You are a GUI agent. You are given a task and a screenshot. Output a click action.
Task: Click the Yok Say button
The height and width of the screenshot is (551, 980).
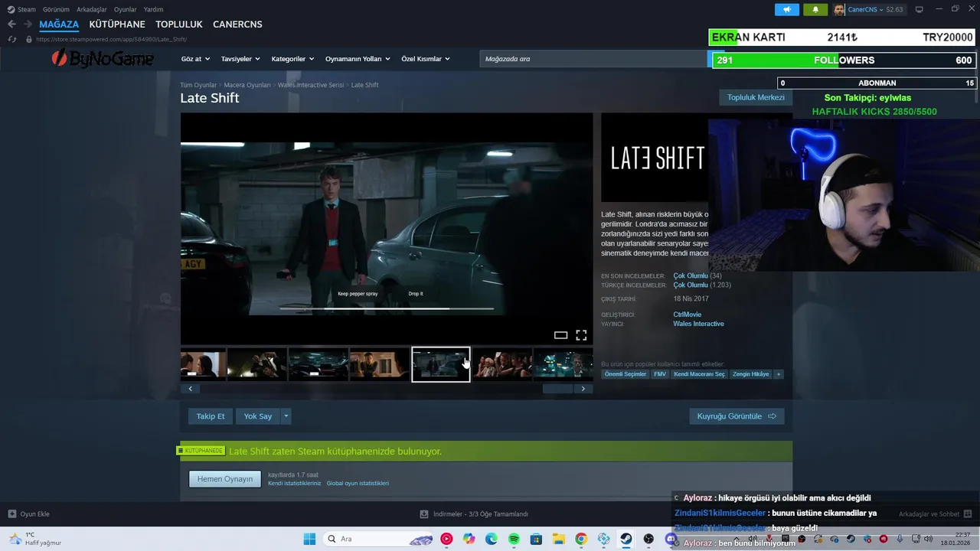[258, 416]
